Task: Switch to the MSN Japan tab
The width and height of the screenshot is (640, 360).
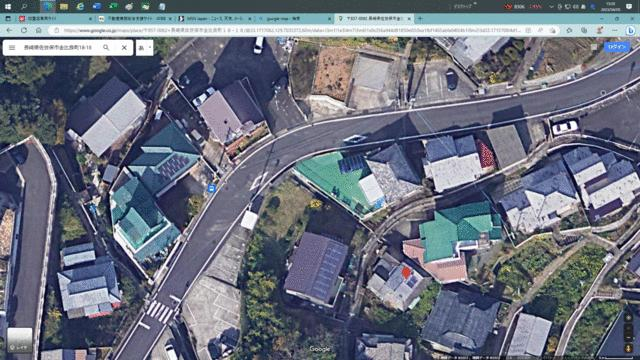Action: tap(215, 19)
